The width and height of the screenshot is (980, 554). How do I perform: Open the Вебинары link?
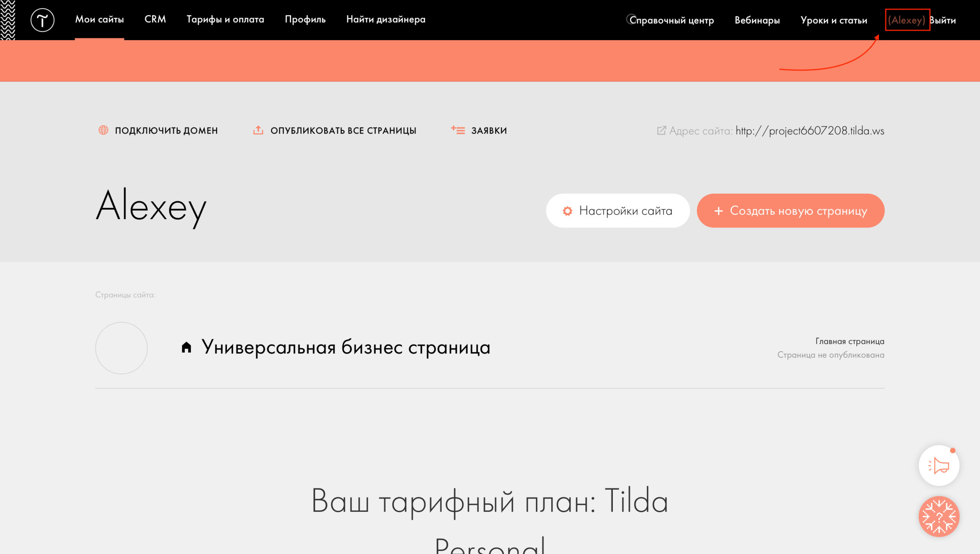tap(757, 20)
